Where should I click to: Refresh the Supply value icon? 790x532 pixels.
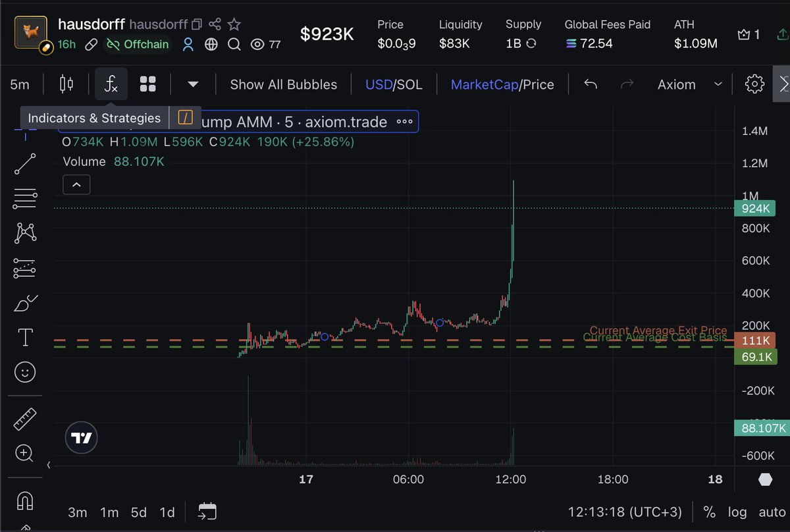531,43
